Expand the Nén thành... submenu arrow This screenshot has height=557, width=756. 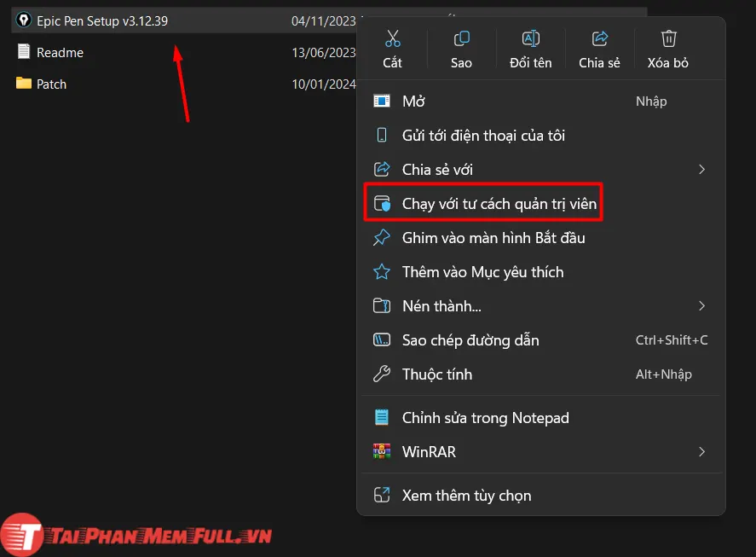click(701, 305)
